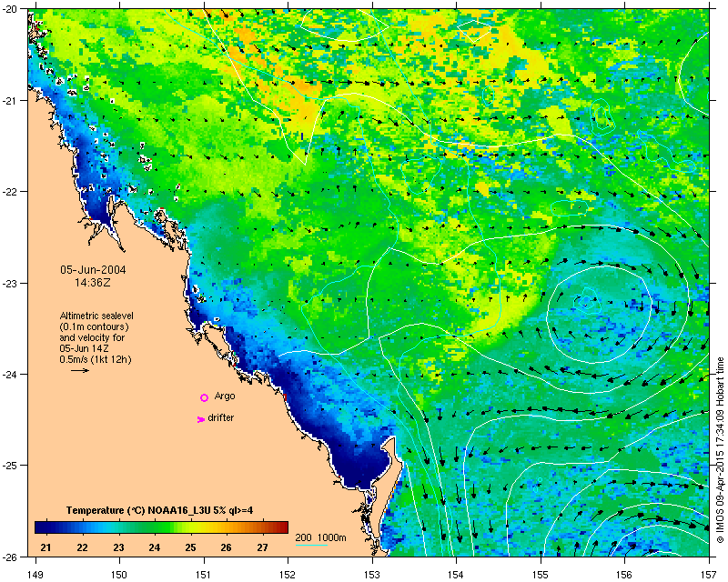Click longitude axis label 156
This screenshot has height=582, width=728.
tap(625, 575)
